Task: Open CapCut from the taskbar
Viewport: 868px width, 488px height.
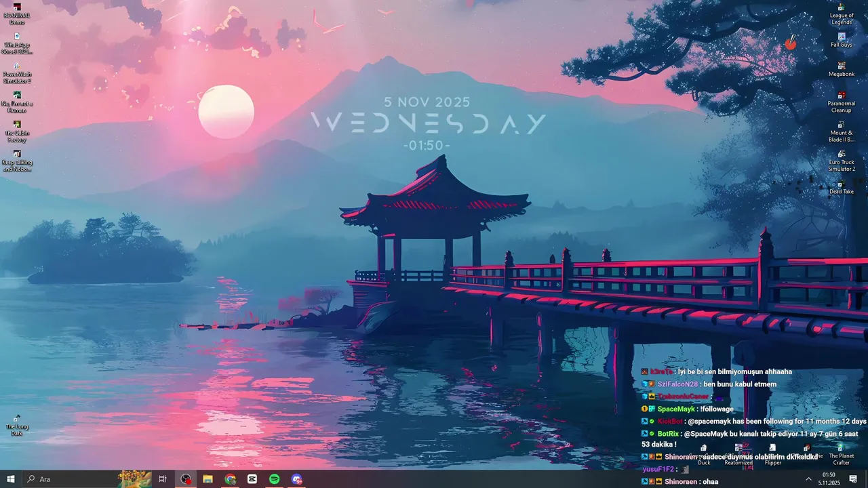Action: [252, 479]
